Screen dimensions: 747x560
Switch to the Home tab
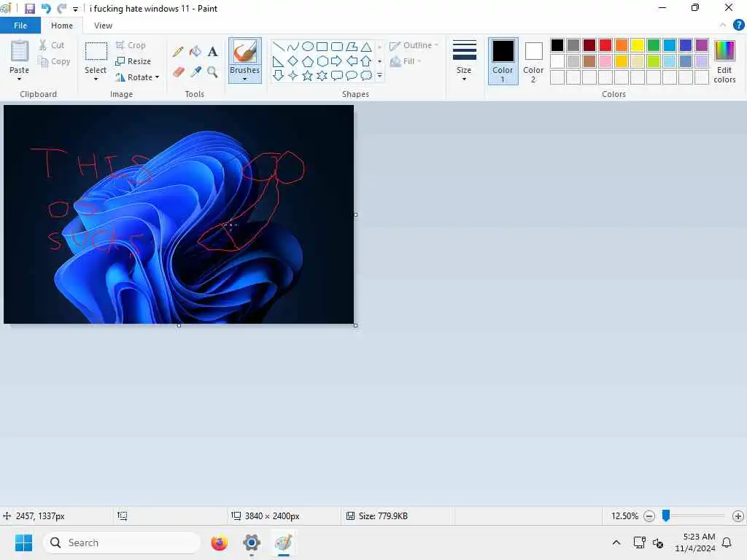pos(62,26)
